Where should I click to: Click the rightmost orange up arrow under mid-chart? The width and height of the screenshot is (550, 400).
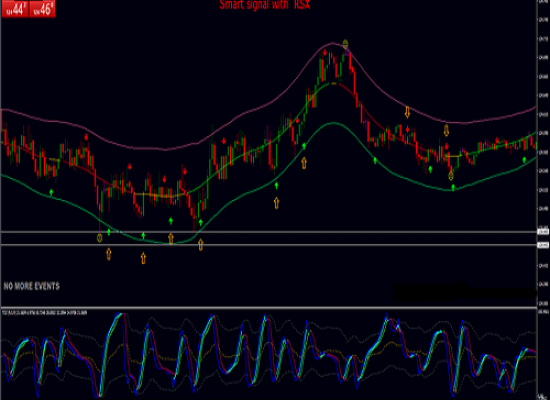pyautogui.click(x=304, y=163)
